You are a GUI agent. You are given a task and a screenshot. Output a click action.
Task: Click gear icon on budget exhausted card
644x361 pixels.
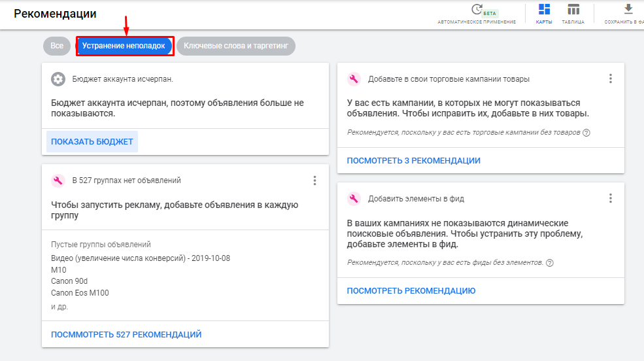tap(58, 79)
